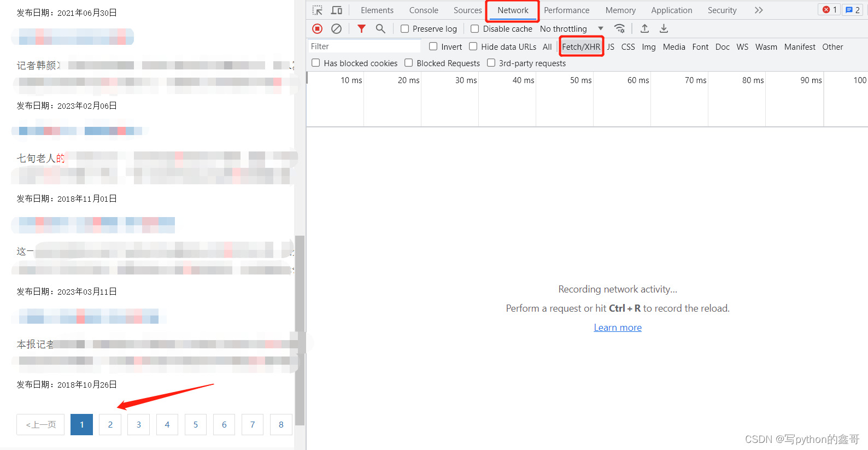Screen dimensions: 868x450
Task: Select the Other request filter
Action: click(832, 47)
